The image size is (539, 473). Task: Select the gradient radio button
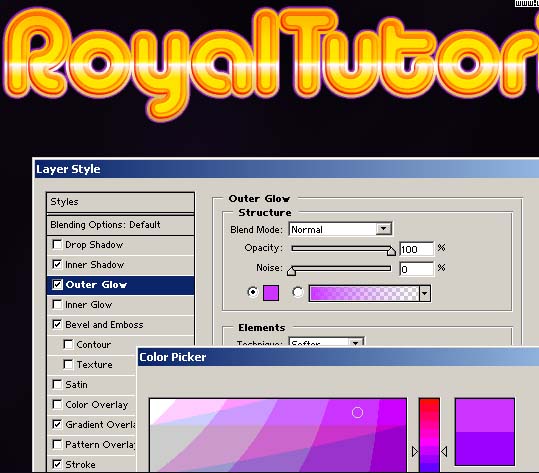pos(298,293)
